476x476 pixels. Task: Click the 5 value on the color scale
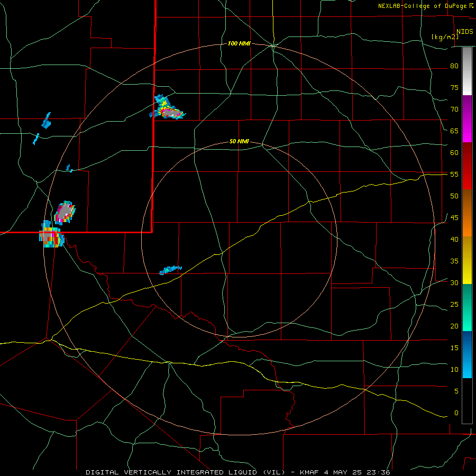coord(456,391)
